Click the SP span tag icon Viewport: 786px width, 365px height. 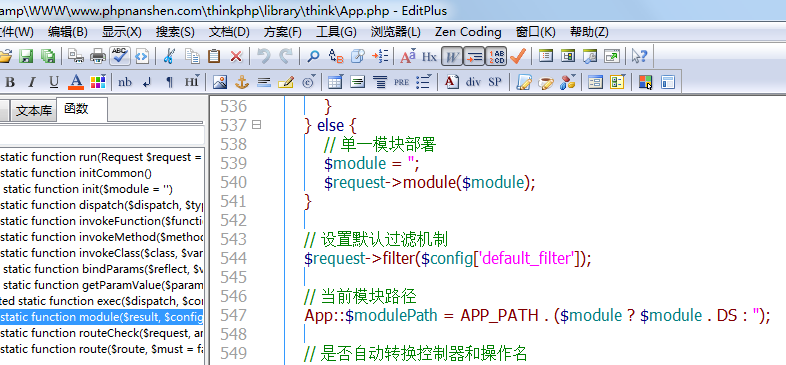pos(495,82)
